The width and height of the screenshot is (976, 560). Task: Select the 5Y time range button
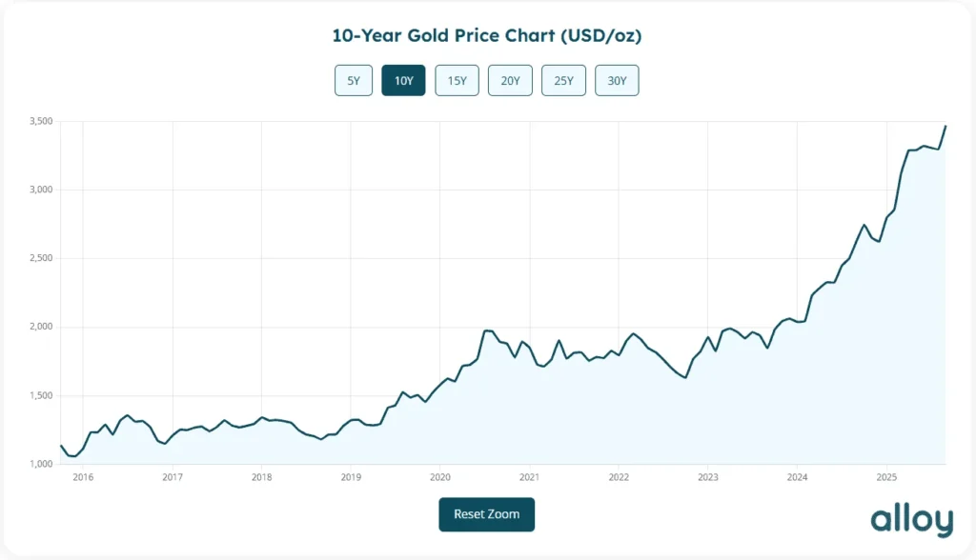tap(354, 81)
